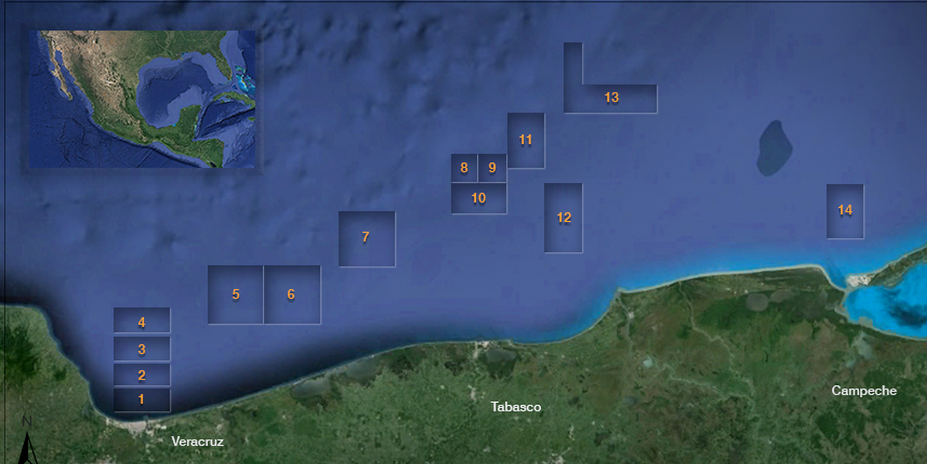927x464 pixels.
Task: Click block 10 on the map
Action: tap(479, 198)
